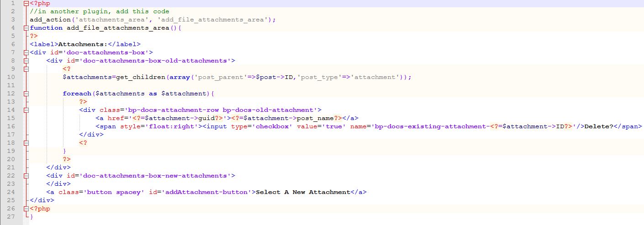Click line number 6 in the margin
The height and width of the screenshot is (225, 644).
tap(13, 44)
